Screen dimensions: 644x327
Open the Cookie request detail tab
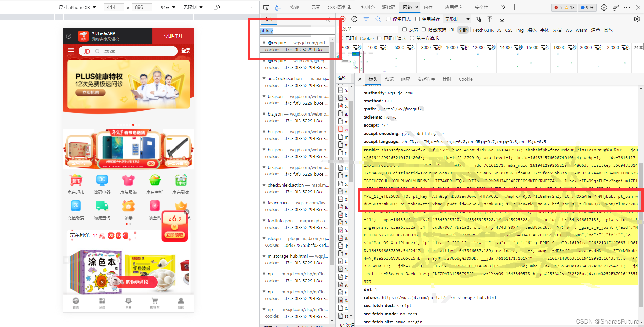465,79
